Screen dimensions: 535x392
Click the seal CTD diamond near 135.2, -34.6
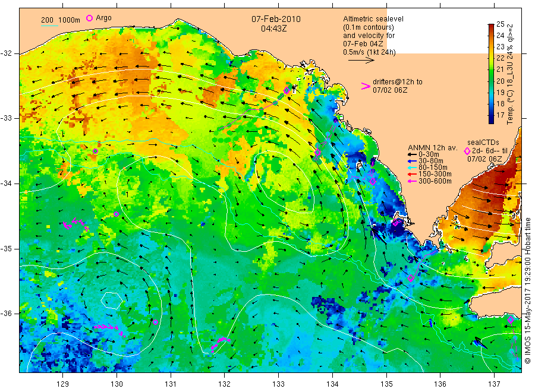(396, 223)
